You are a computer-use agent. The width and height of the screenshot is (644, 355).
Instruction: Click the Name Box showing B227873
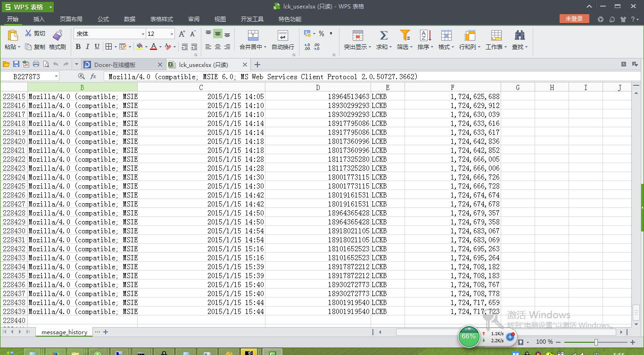[30, 76]
